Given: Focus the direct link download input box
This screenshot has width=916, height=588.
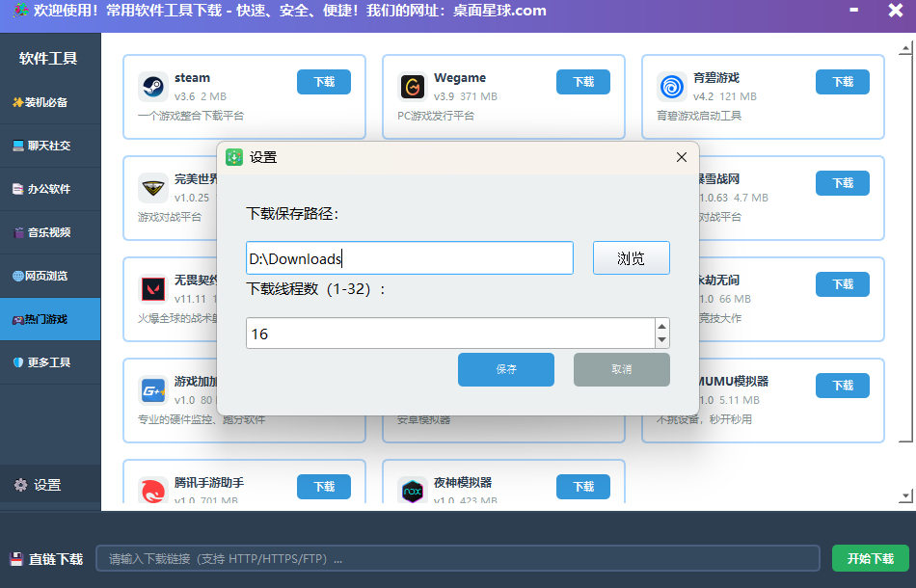Looking at the screenshot, I should click(457, 559).
